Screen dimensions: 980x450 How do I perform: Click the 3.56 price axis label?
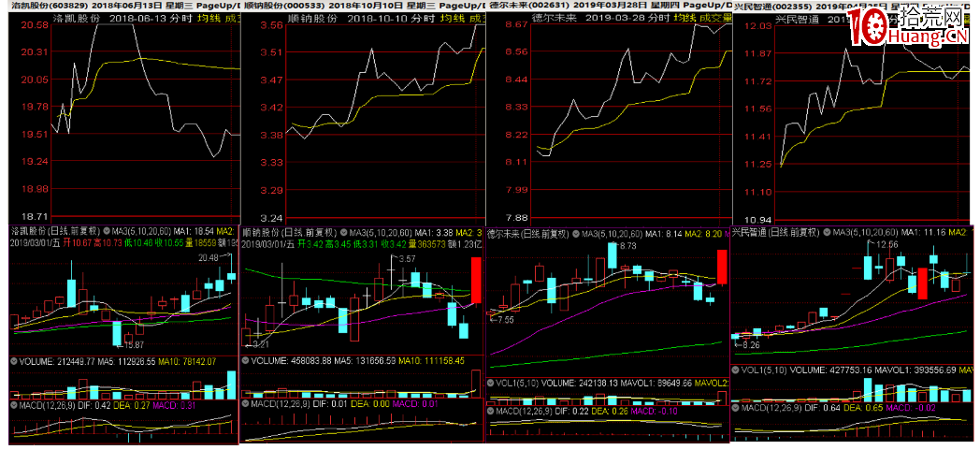272,25
